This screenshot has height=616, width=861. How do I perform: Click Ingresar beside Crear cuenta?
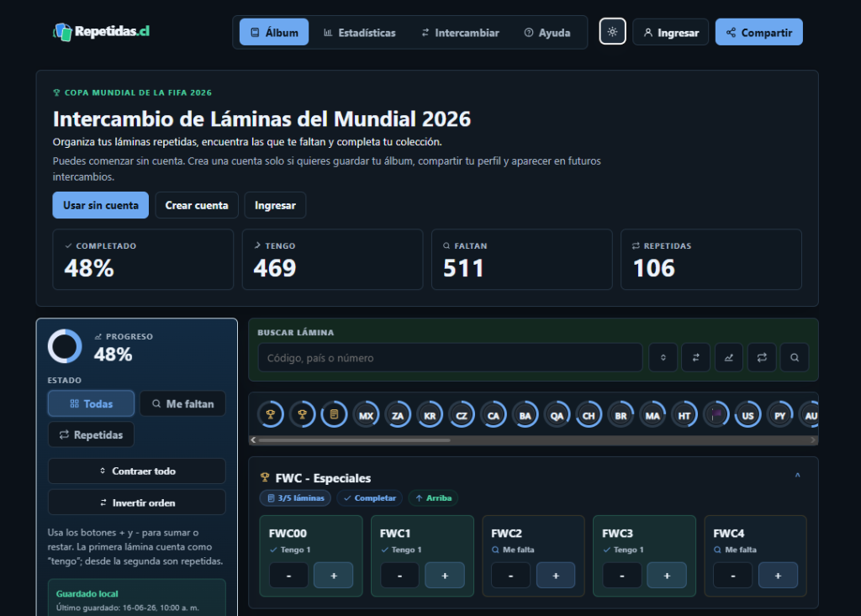(275, 205)
